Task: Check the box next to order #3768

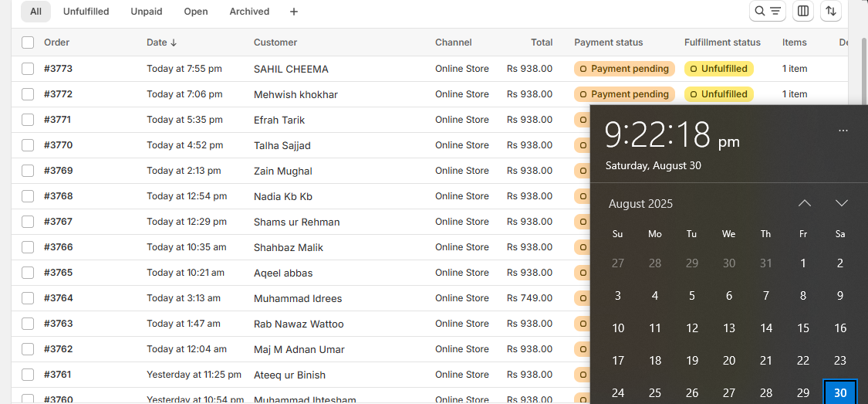Action: tap(28, 196)
